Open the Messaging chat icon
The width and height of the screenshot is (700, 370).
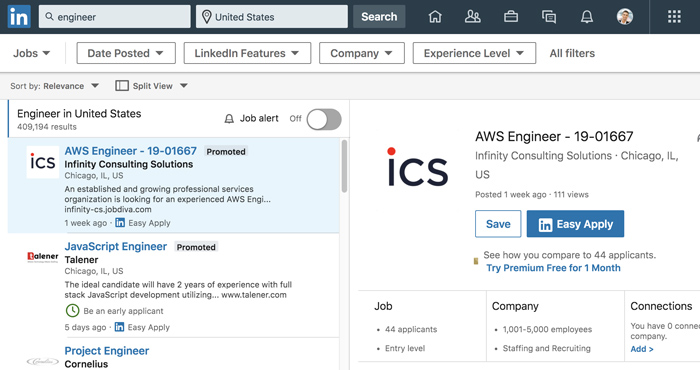tap(549, 17)
